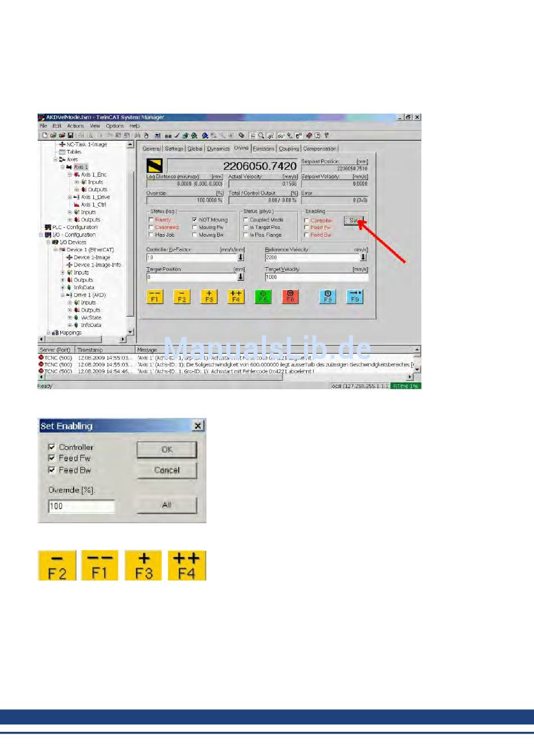534x756 pixels.
Task: Toggle the Ready status checkbox
Action: 151,220
